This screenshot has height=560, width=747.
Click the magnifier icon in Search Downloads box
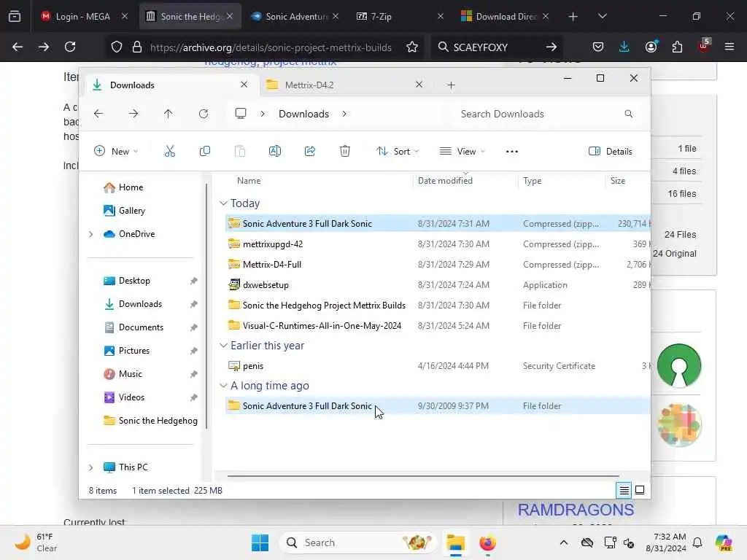[x=628, y=114]
